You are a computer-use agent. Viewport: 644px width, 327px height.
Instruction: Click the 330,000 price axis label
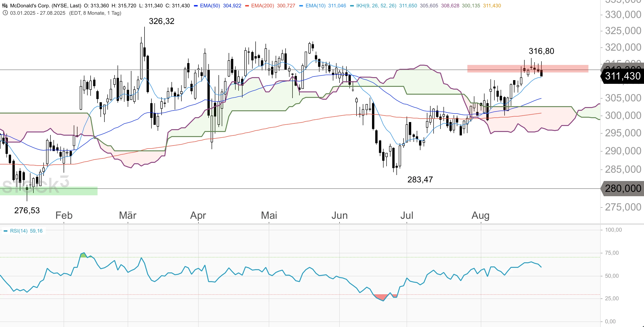pos(623,15)
